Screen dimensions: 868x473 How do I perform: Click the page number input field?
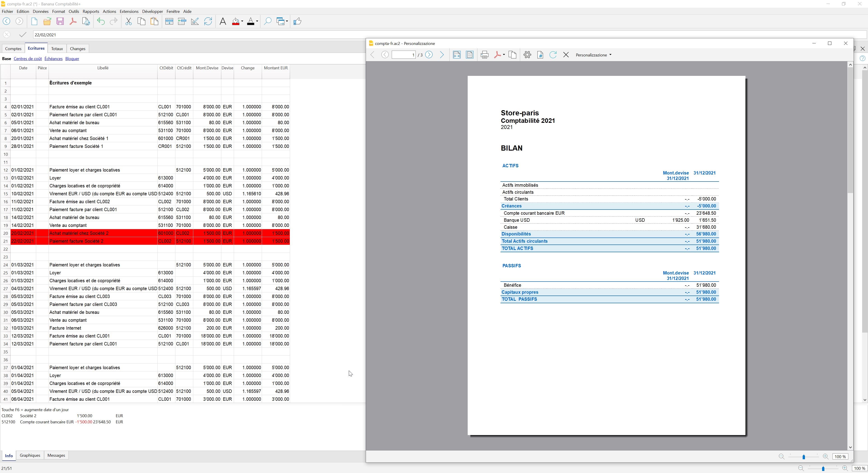(403, 55)
